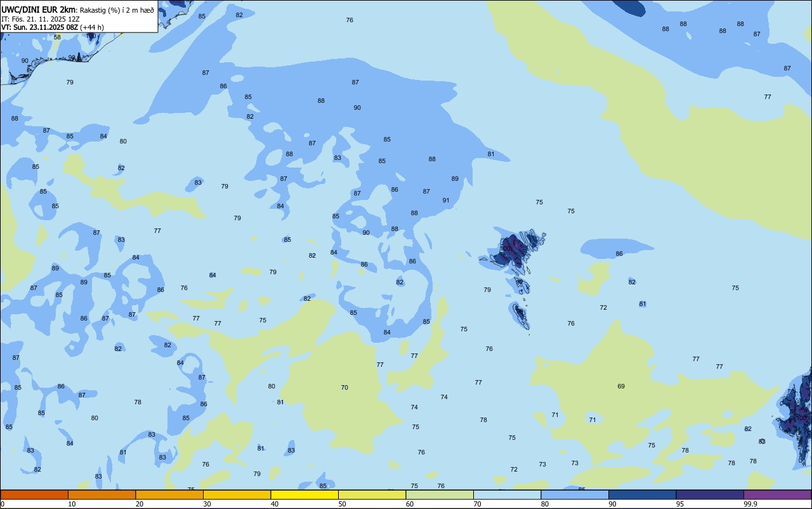The width and height of the screenshot is (812, 509).
Task: Click the dark orange 0–10 legend swatch
Action: click(x=34, y=494)
